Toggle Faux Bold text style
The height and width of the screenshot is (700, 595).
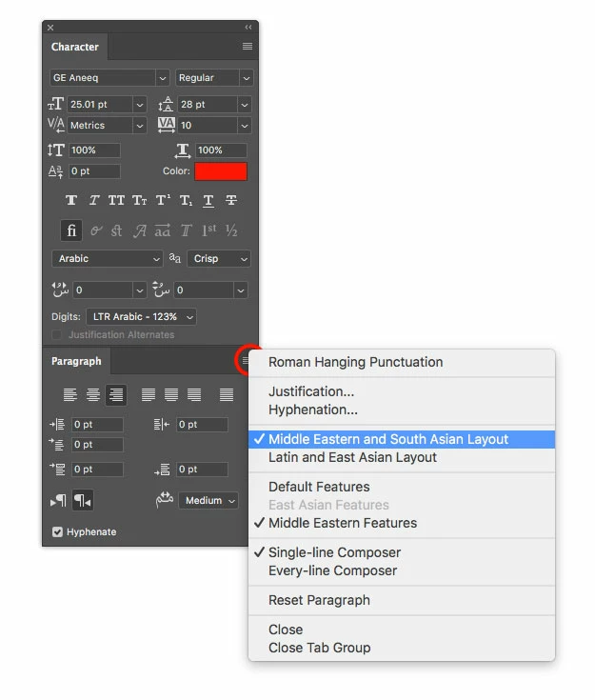(71, 200)
